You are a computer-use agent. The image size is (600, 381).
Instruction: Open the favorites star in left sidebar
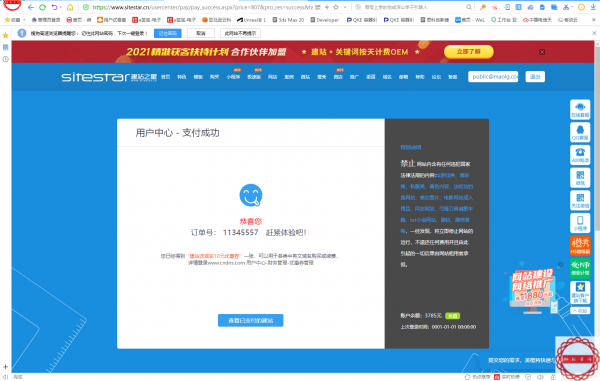coord(5,36)
